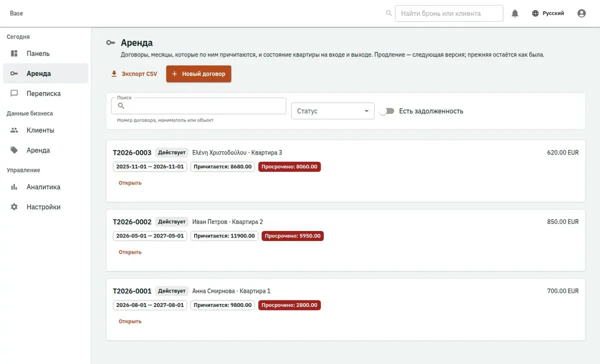Go to Панель in the sidebar

pos(45,53)
